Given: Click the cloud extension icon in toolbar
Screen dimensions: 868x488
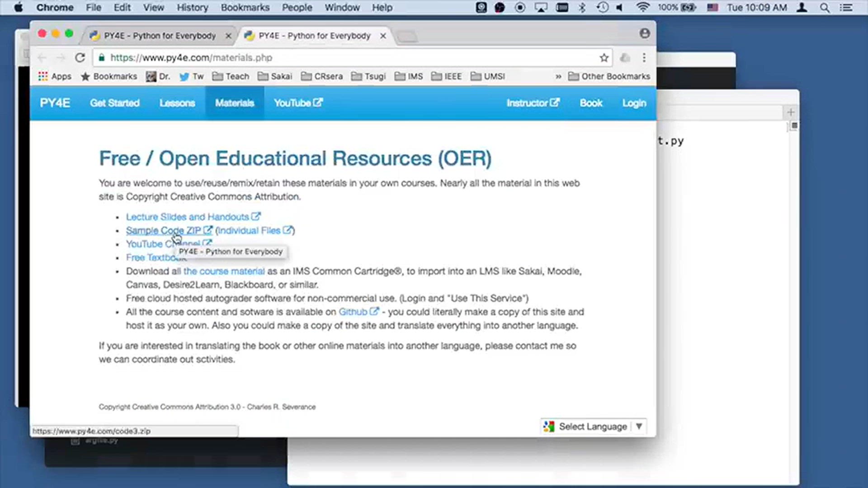Looking at the screenshot, I should 625,58.
